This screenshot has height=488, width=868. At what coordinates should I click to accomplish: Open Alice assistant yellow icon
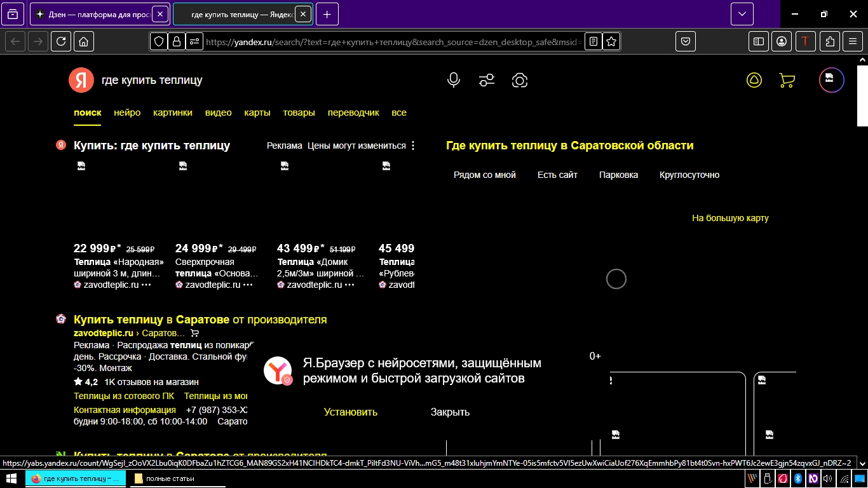754,80
